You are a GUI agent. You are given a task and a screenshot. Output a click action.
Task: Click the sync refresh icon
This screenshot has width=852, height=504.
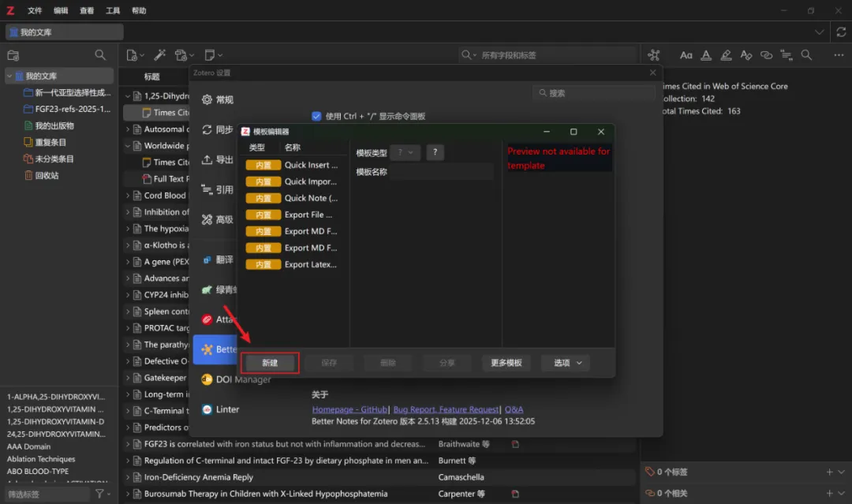(x=841, y=32)
